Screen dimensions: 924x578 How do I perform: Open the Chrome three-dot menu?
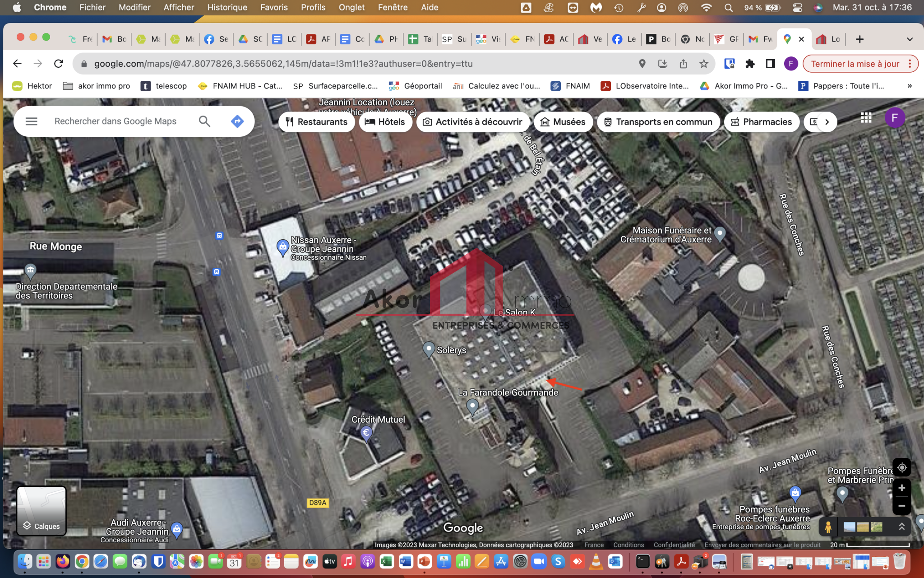[x=910, y=64]
